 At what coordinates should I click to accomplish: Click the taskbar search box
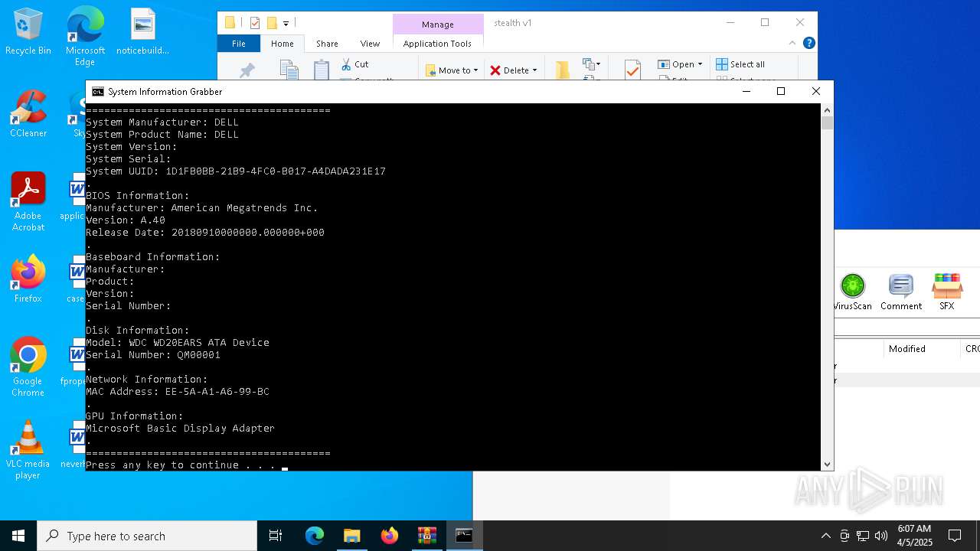tap(147, 536)
